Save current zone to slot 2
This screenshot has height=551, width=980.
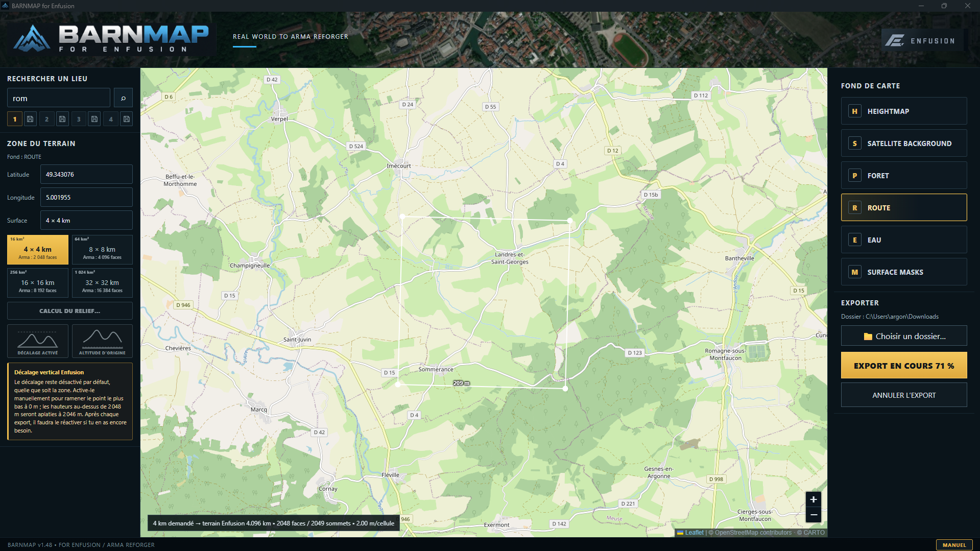62,119
